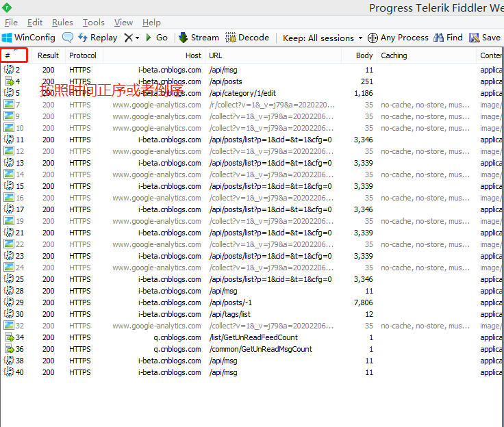Click image icon of session 19
Viewport: 504px width, 427px height.
click(9, 221)
